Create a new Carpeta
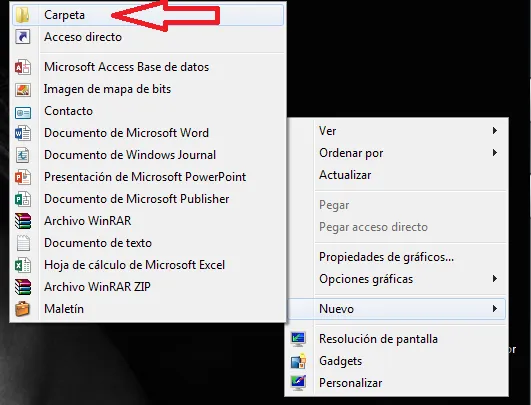The height and width of the screenshot is (405, 531). tap(148, 15)
